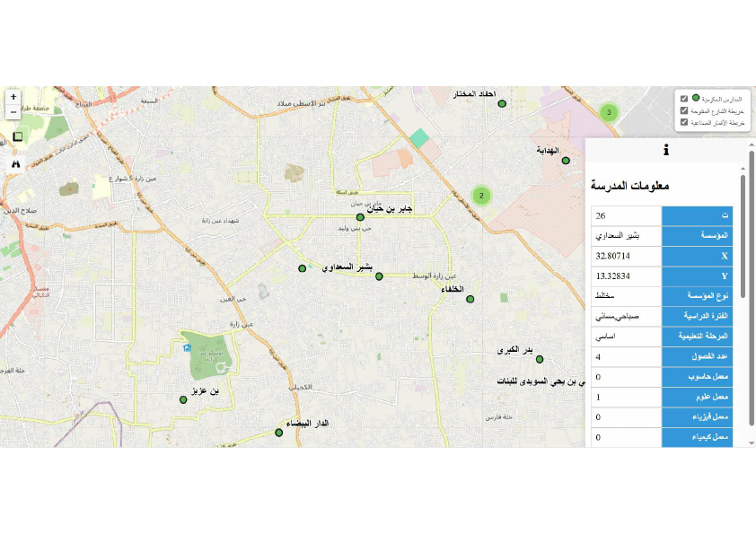Click the cluster marker labeled 2

pos(482,195)
